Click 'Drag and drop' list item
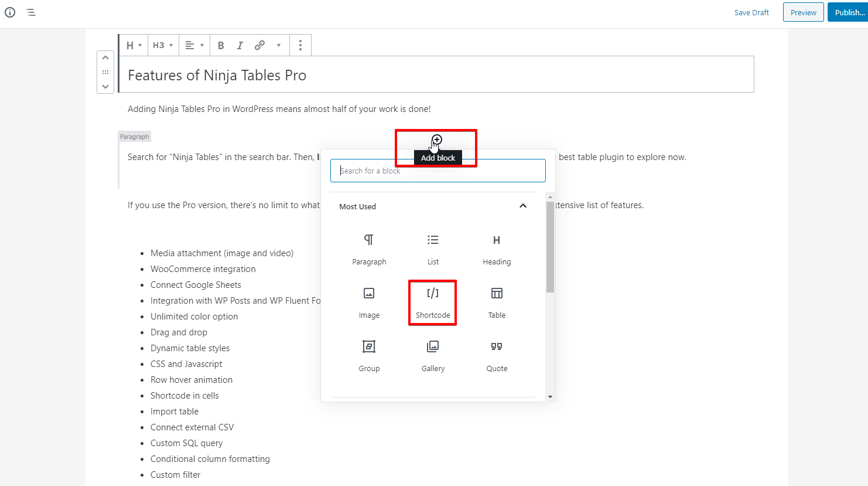This screenshot has height=486, width=868. (x=179, y=332)
